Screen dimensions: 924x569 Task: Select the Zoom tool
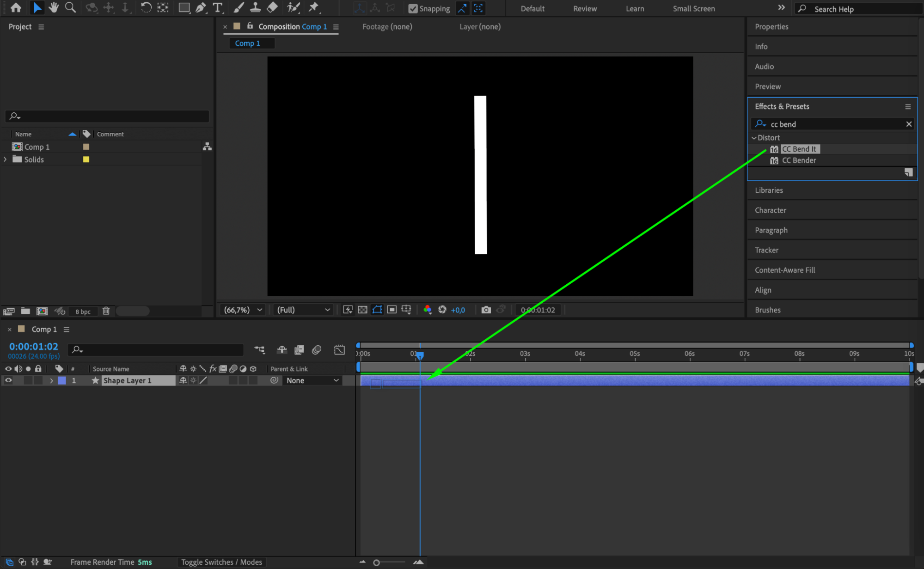[70, 7]
